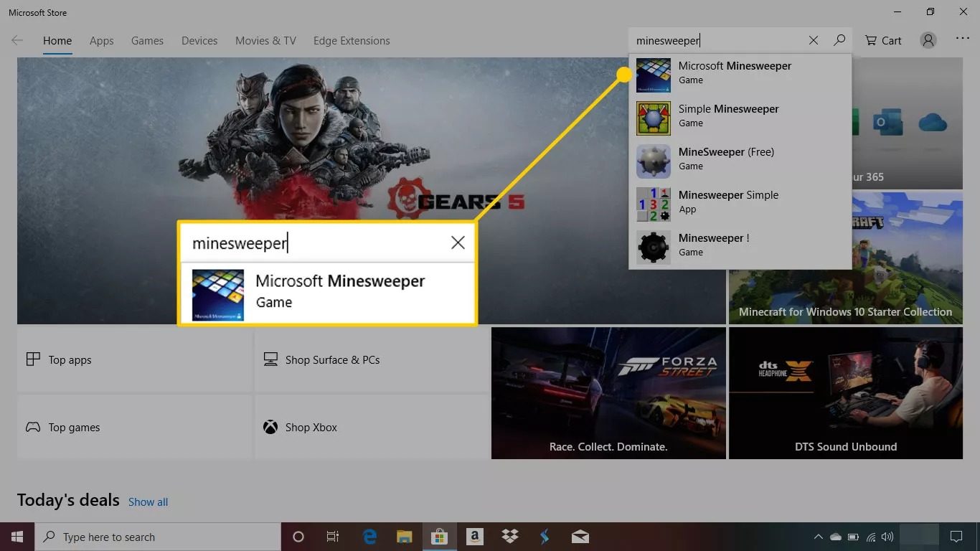Click the OneDrive cloud tray icon
This screenshot has width=980, height=551.
click(x=835, y=537)
